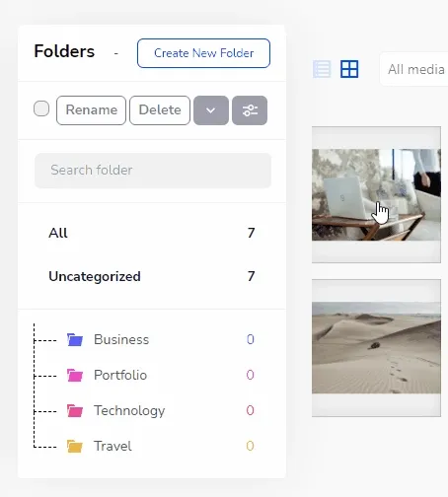Focus the Search folder field
This screenshot has height=497, width=448.
click(x=153, y=171)
